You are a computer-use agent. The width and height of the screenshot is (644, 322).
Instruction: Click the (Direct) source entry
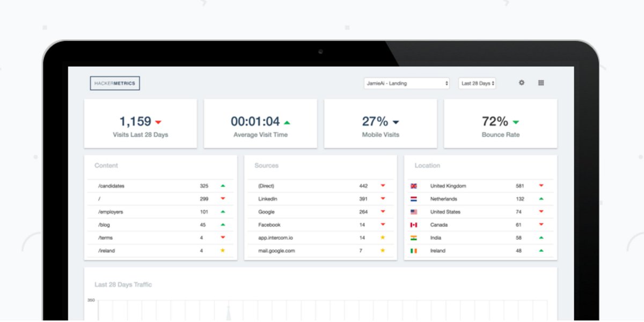point(266,186)
